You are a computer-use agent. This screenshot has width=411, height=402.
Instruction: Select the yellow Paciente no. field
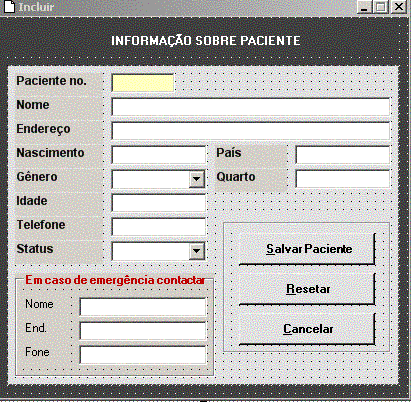click(143, 83)
